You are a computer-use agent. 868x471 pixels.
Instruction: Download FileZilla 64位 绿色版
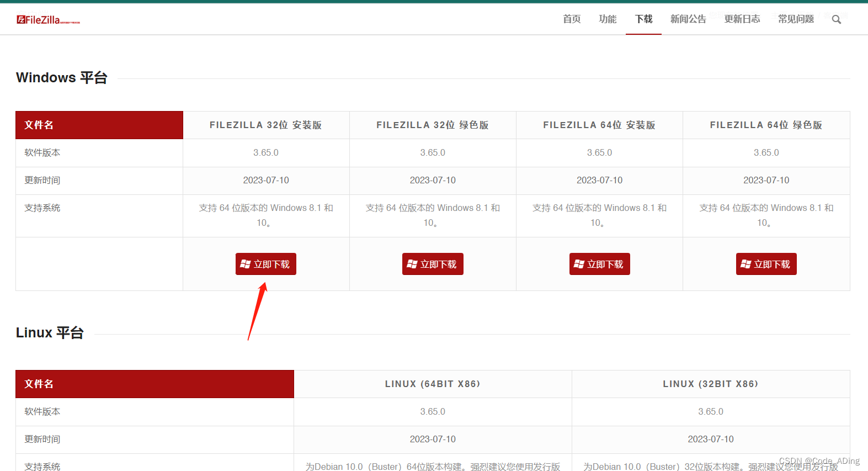point(766,264)
